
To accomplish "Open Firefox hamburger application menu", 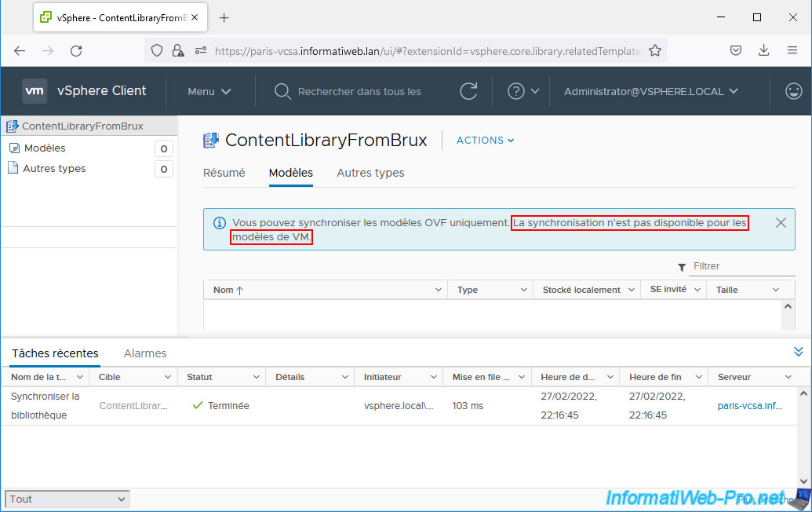I will pos(792,50).
